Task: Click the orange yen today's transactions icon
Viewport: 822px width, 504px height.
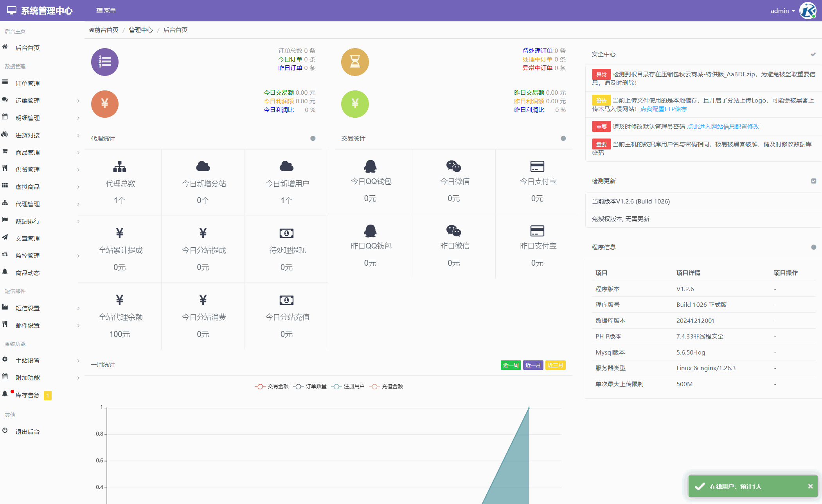Action: 104,104
